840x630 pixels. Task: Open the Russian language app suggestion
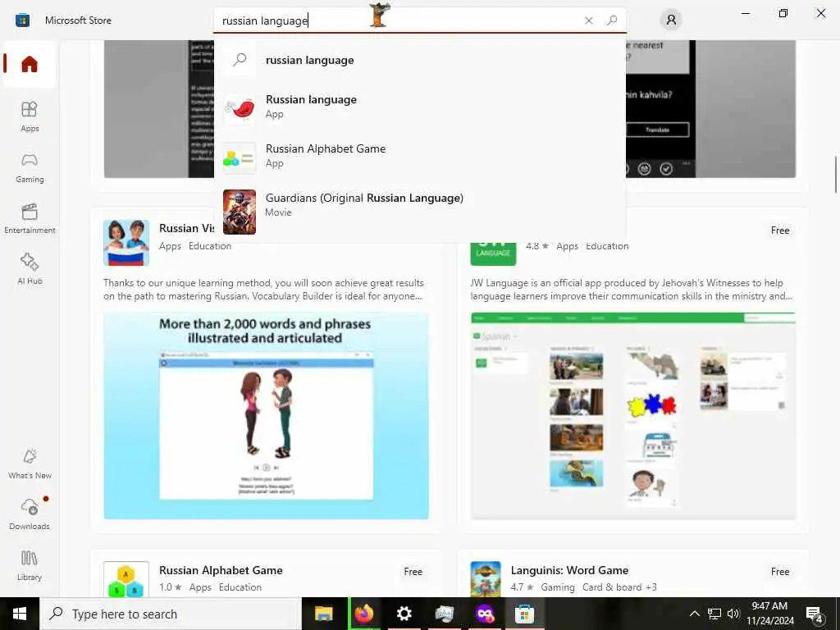tap(419, 107)
